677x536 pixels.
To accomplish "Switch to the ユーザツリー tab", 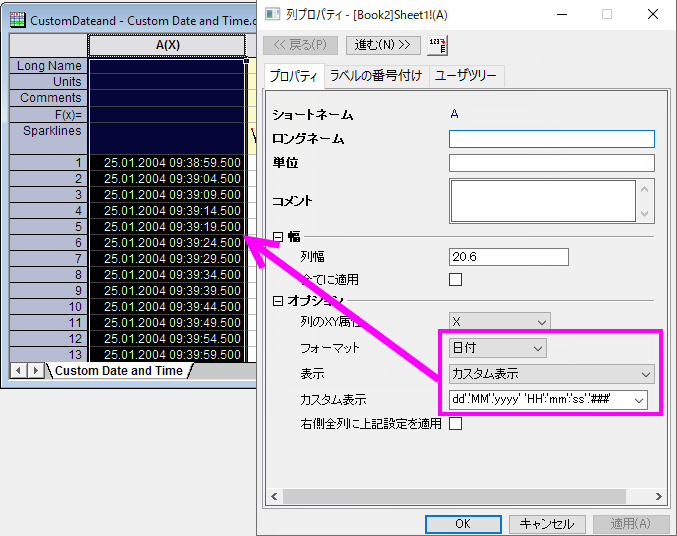I will pos(466,76).
